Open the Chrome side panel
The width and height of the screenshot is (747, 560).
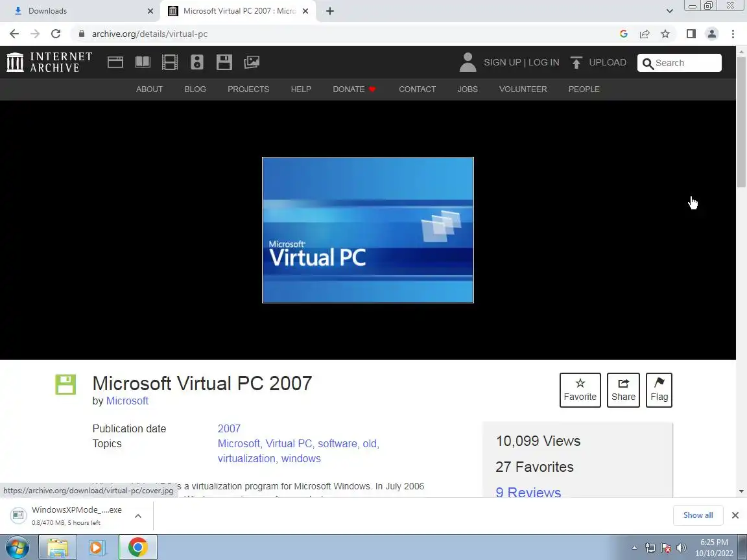coord(691,34)
